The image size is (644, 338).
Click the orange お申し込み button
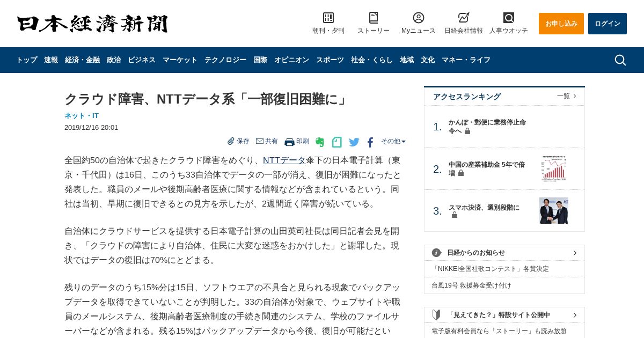[x=561, y=24]
